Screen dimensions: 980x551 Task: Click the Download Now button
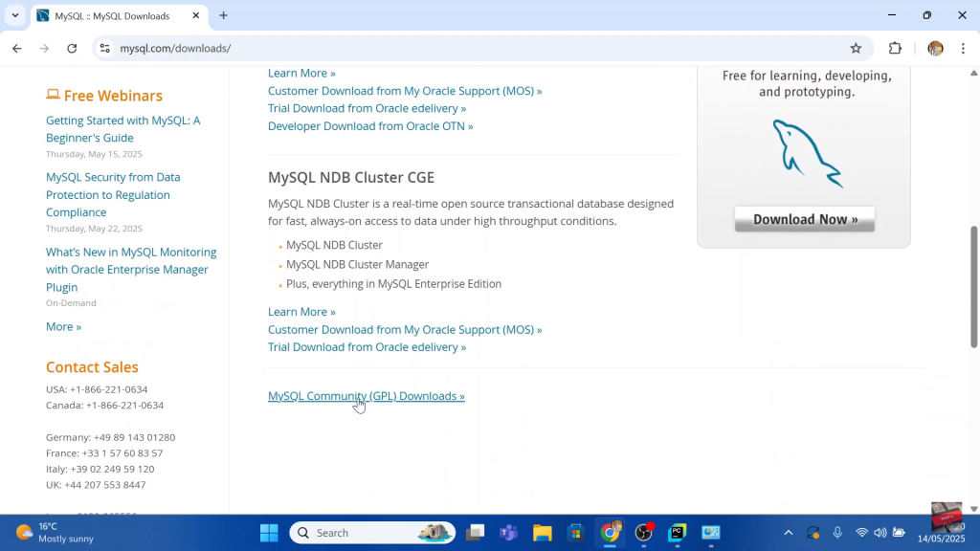[804, 219]
